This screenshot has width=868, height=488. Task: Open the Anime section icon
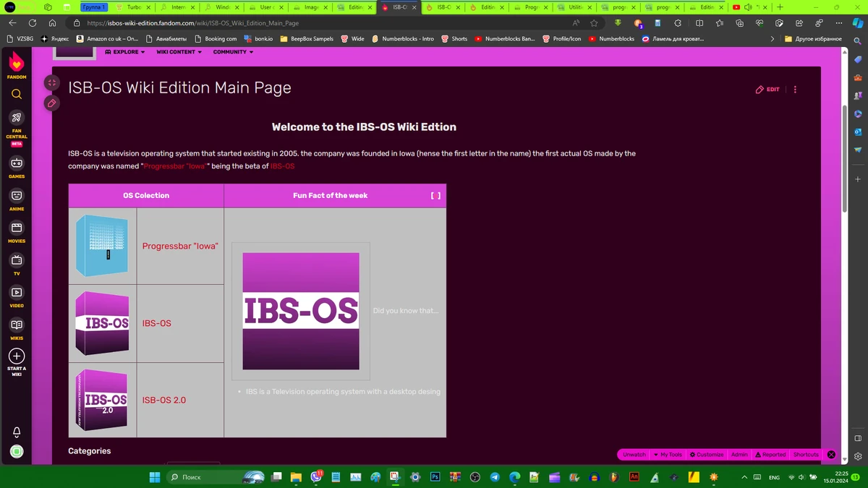tap(16, 196)
